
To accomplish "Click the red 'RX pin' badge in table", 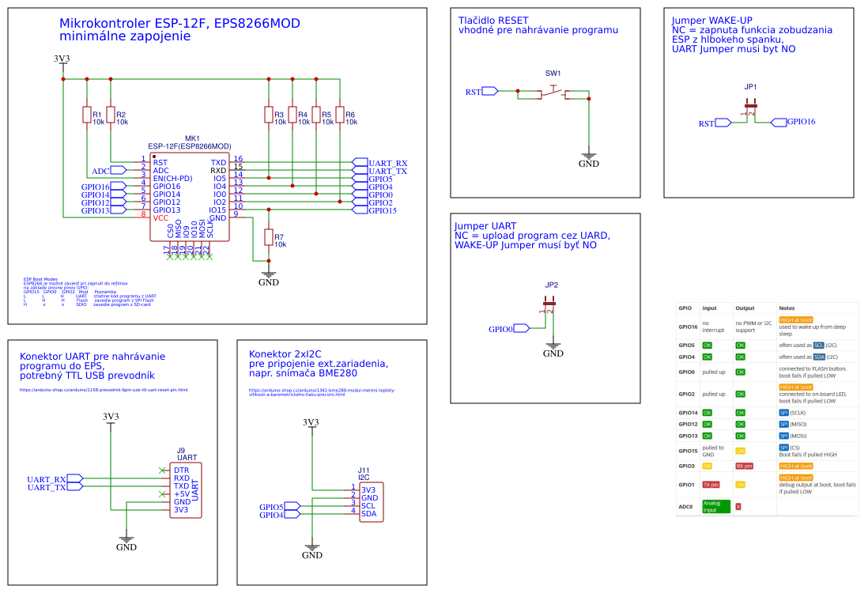I will point(744,466).
